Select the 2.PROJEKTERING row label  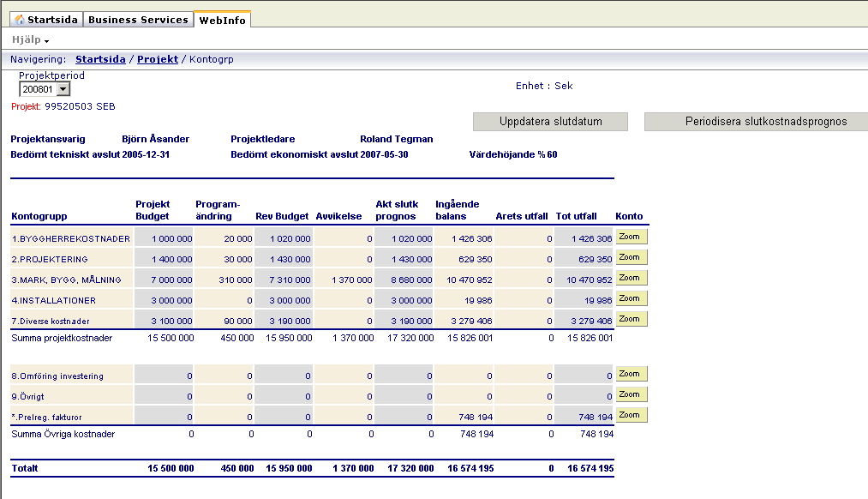[x=50, y=259]
